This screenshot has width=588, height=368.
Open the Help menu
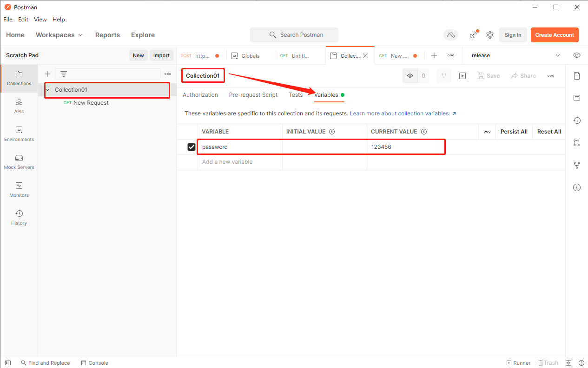click(59, 20)
